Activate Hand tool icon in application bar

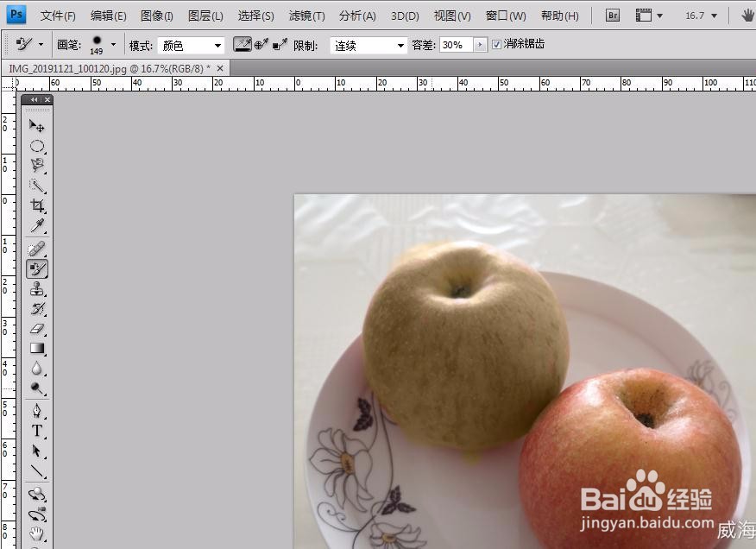tap(747, 16)
